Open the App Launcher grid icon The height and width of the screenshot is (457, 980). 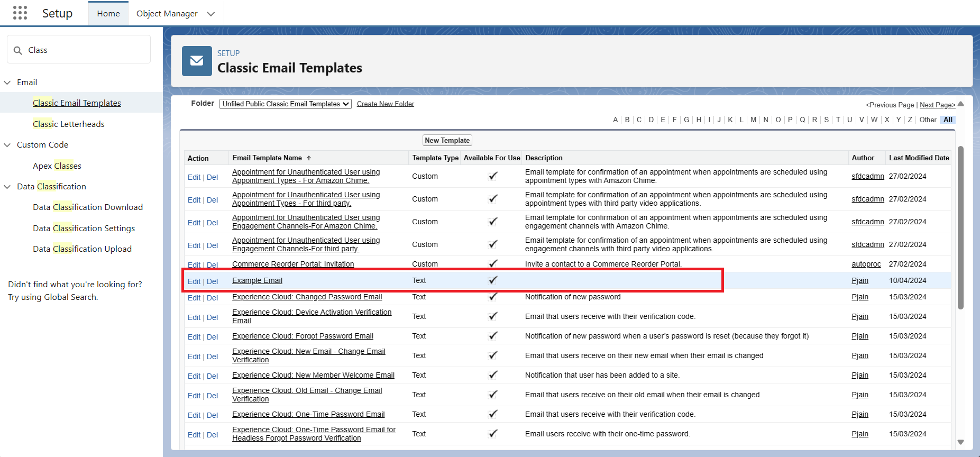pos(20,13)
